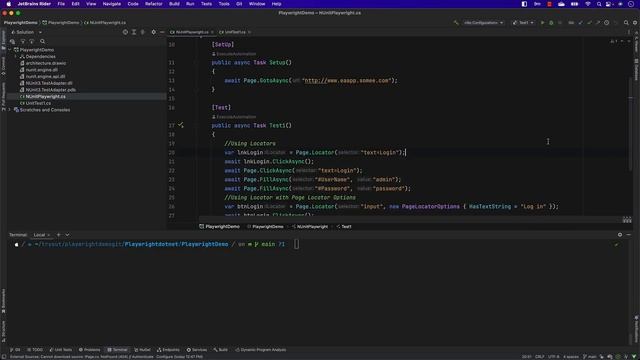640x360 pixels.
Task: Open the Endpoints tool window button
Action: (168, 350)
